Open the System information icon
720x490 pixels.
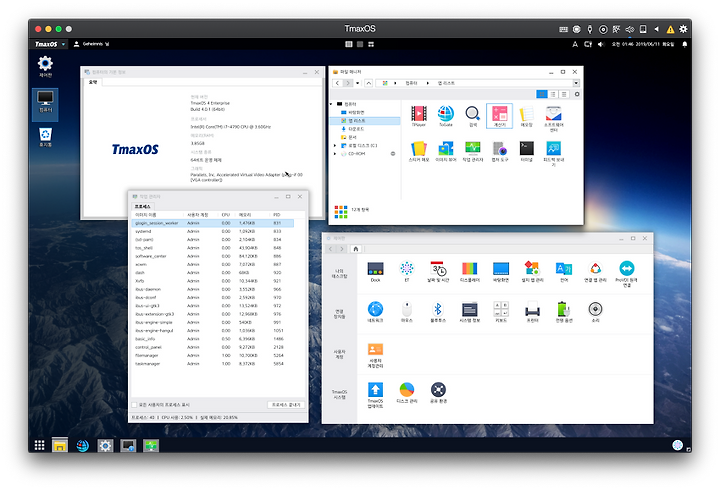(x=469, y=309)
